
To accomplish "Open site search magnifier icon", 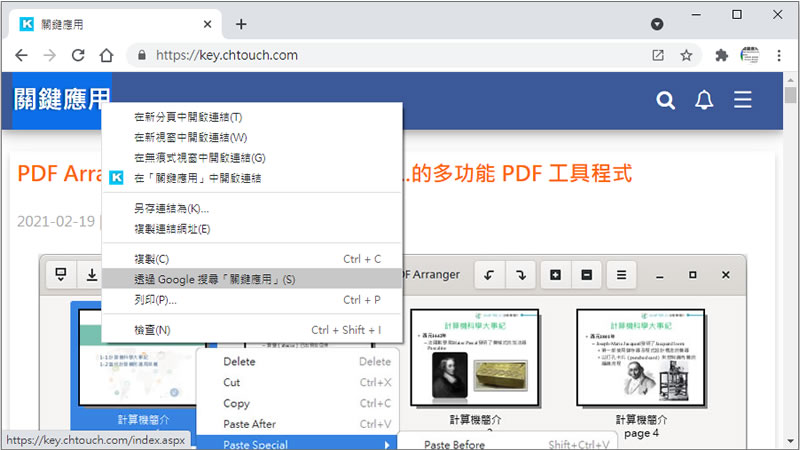I will coord(665,100).
